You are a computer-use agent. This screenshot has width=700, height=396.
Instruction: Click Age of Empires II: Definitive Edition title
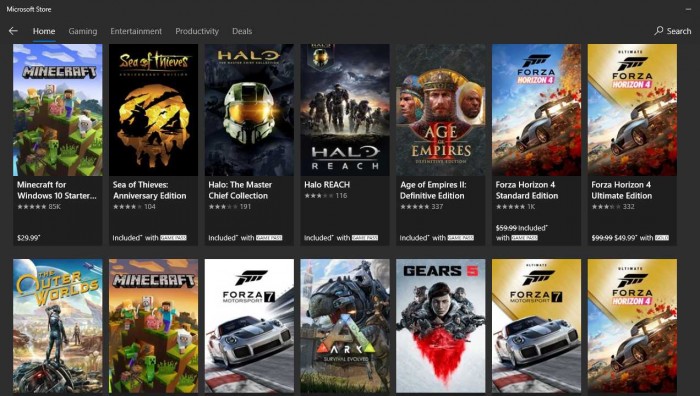pos(433,190)
